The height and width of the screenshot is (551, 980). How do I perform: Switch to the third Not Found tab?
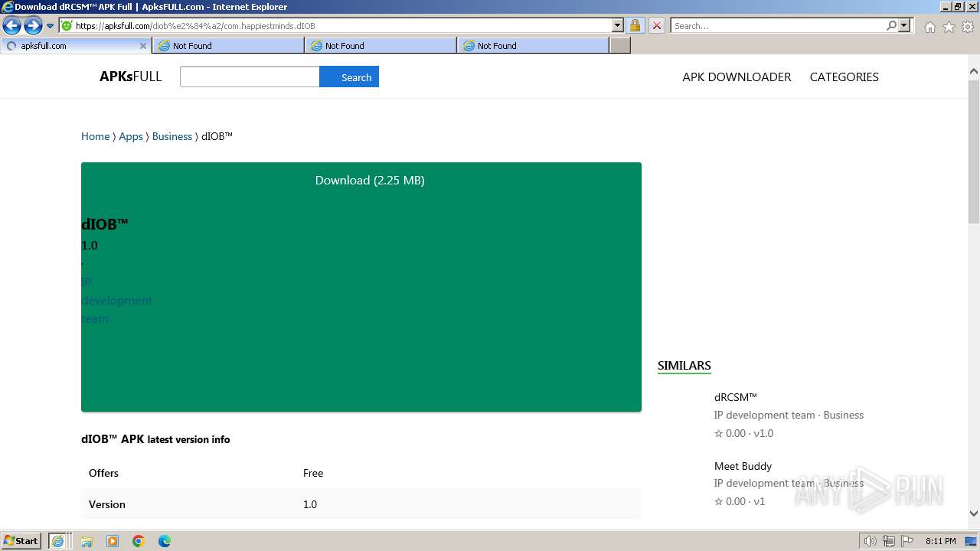coord(533,46)
